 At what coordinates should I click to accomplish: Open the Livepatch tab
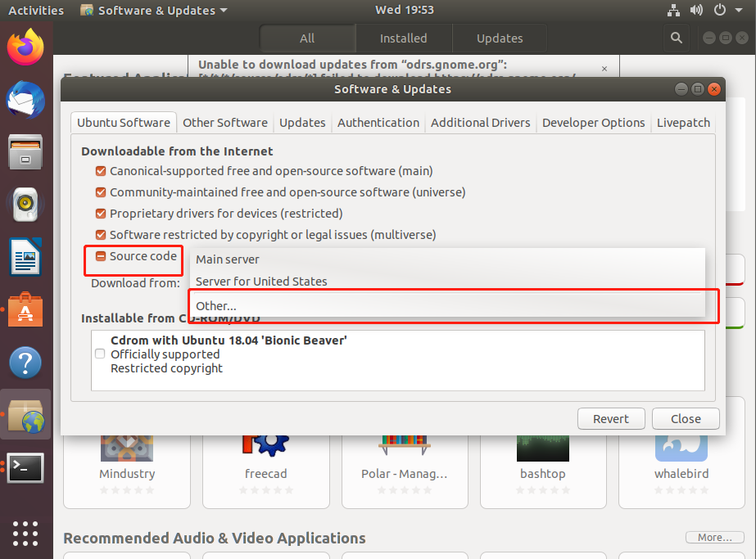point(683,123)
